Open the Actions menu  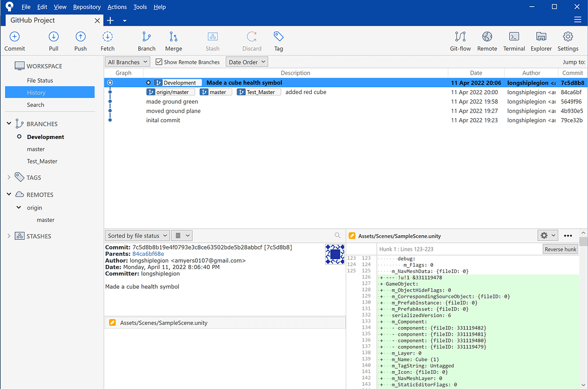117,7
